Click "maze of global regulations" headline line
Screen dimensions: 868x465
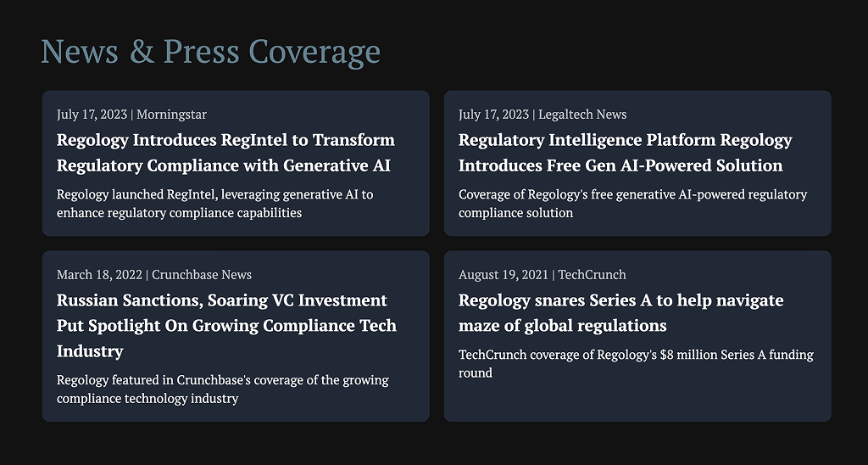pos(563,325)
